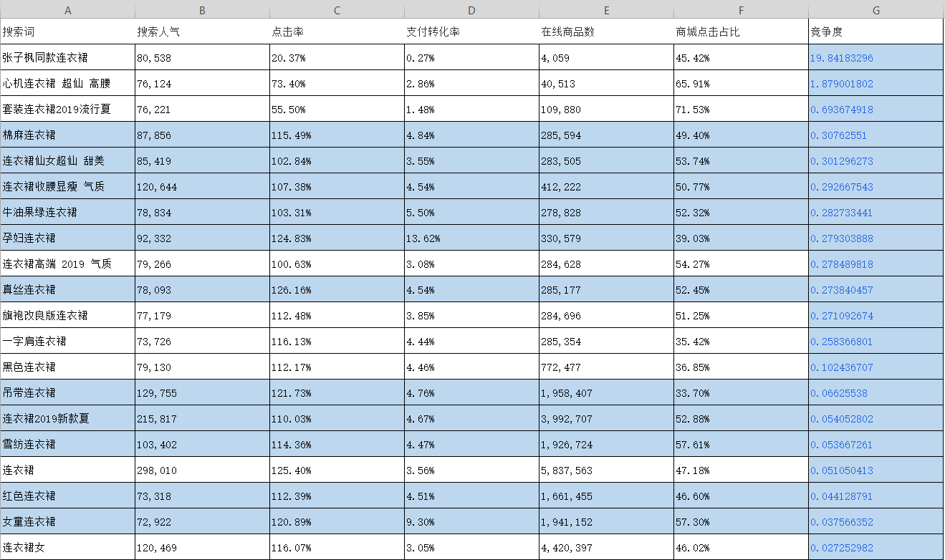This screenshot has height=560, width=945.
Task: Click mall click share 71.53%
Action: click(741, 109)
